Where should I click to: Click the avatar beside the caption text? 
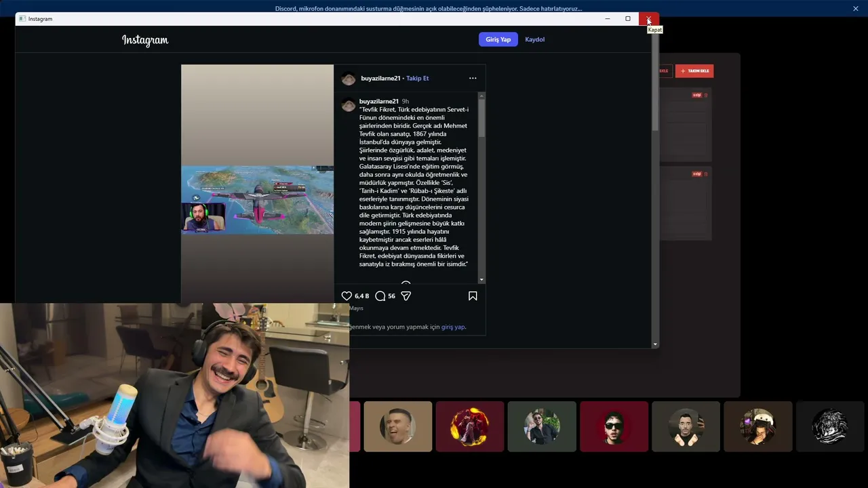pos(349,106)
